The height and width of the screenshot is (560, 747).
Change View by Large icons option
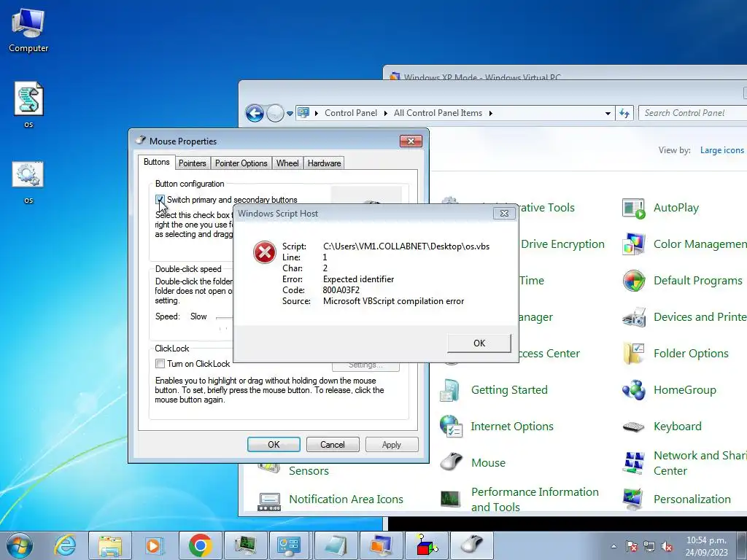(x=721, y=150)
